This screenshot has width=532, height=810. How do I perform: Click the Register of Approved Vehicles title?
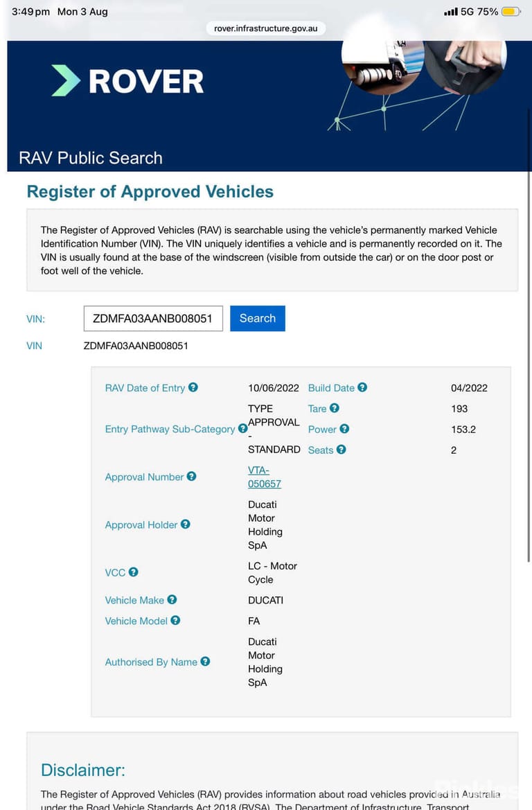tap(150, 192)
